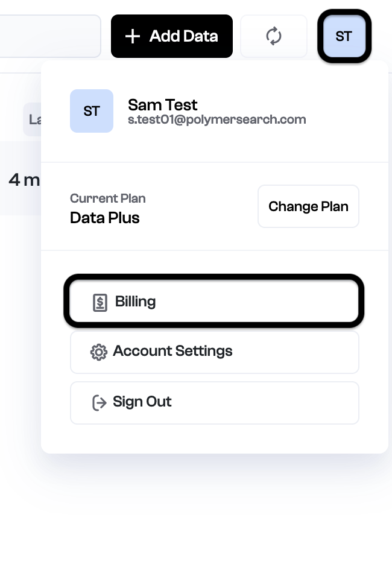This screenshot has height=573, width=392.
Task: Click the Account Settings gear icon
Action: (x=99, y=352)
